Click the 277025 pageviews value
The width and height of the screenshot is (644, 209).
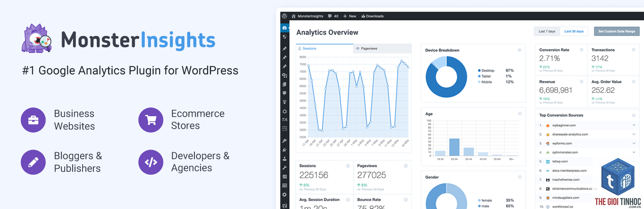tap(372, 175)
